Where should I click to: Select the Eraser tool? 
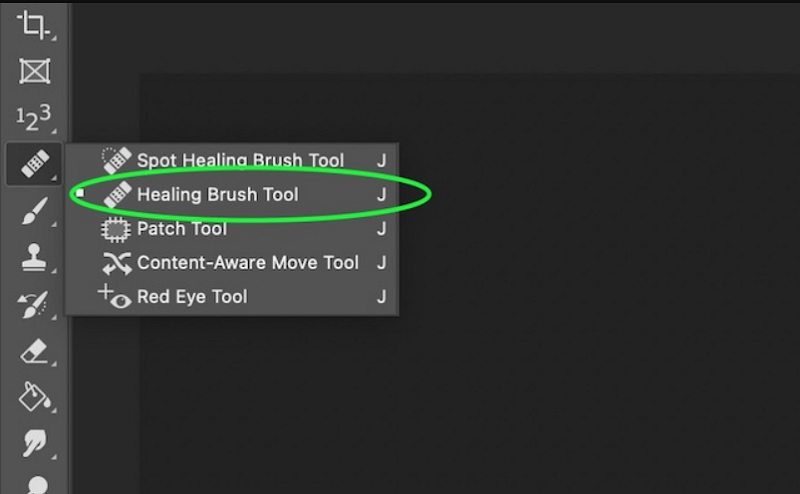tap(35, 351)
